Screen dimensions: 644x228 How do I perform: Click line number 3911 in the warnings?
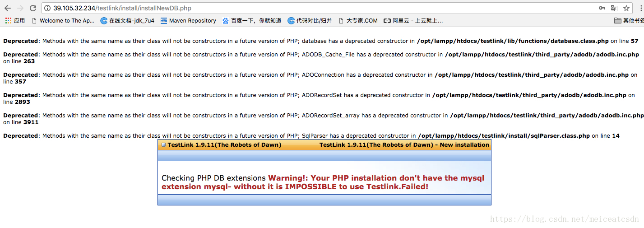click(31, 122)
